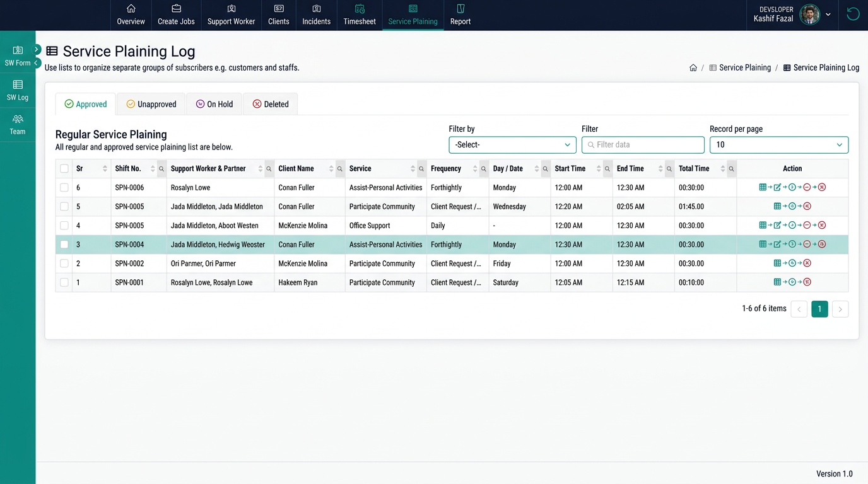Open Timesheet in the top navigation
This screenshot has height=484, width=868.
(x=360, y=15)
